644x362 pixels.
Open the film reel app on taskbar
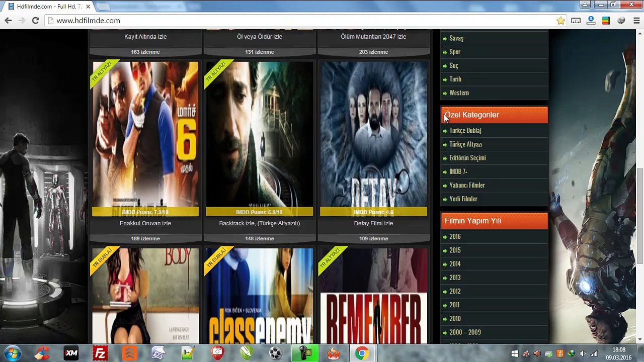[x=275, y=353]
